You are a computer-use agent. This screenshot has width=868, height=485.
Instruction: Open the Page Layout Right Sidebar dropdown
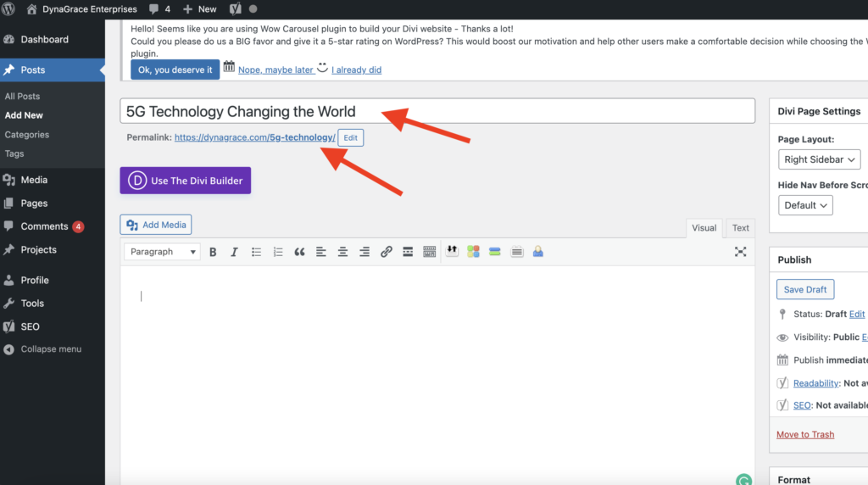820,159
